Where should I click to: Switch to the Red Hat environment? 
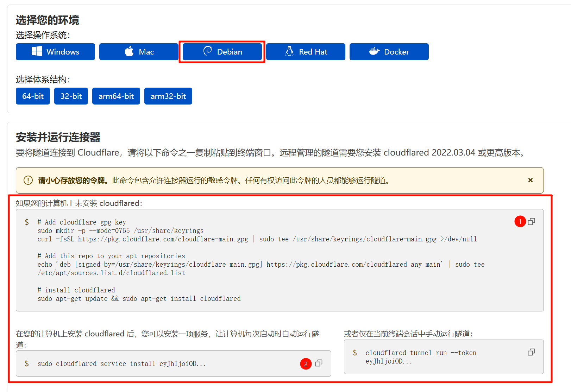click(x=306, y=51)
